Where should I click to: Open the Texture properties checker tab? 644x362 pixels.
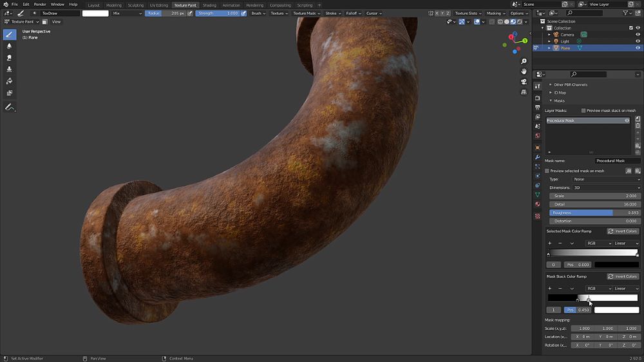click(538, 216)
